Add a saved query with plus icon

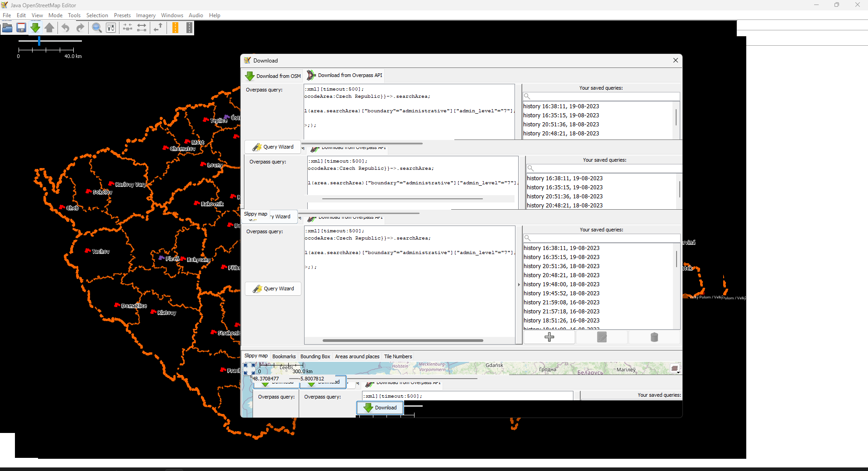[x=549, y=337]
